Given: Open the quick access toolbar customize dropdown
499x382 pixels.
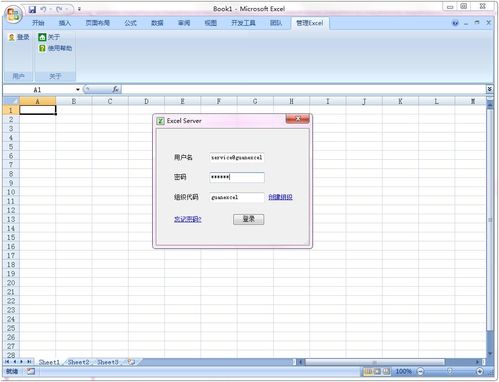Looking at the screenshot, I should pos(79,9).
